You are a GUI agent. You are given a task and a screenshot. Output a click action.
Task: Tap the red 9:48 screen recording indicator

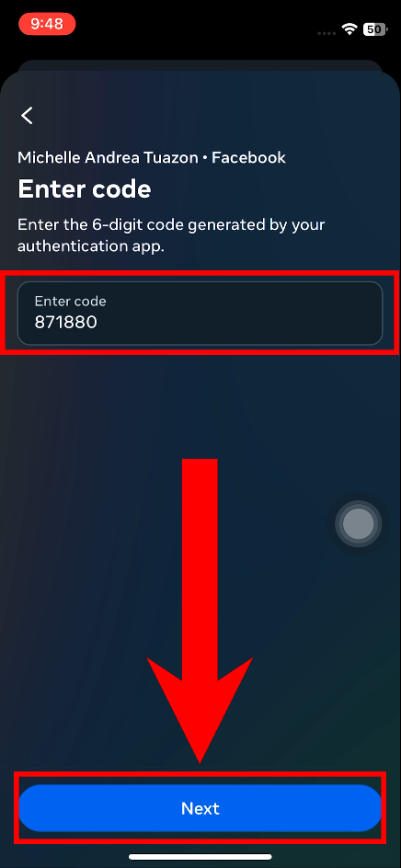pyautogui.click(x=47, y=24)
